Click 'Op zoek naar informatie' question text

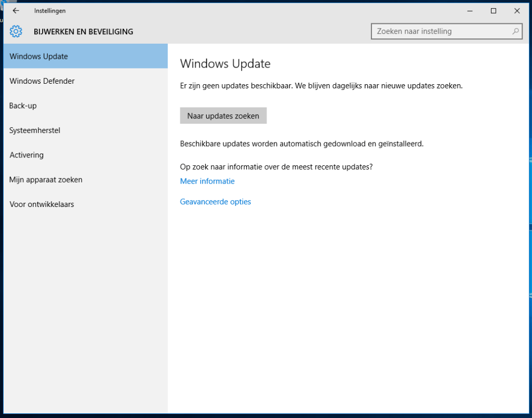[276, 167]
